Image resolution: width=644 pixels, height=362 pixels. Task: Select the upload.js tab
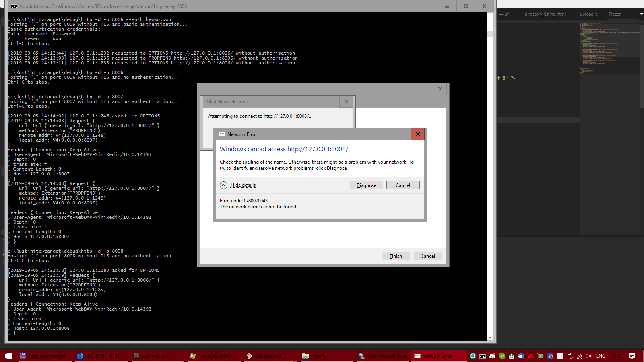pos(588,14)
